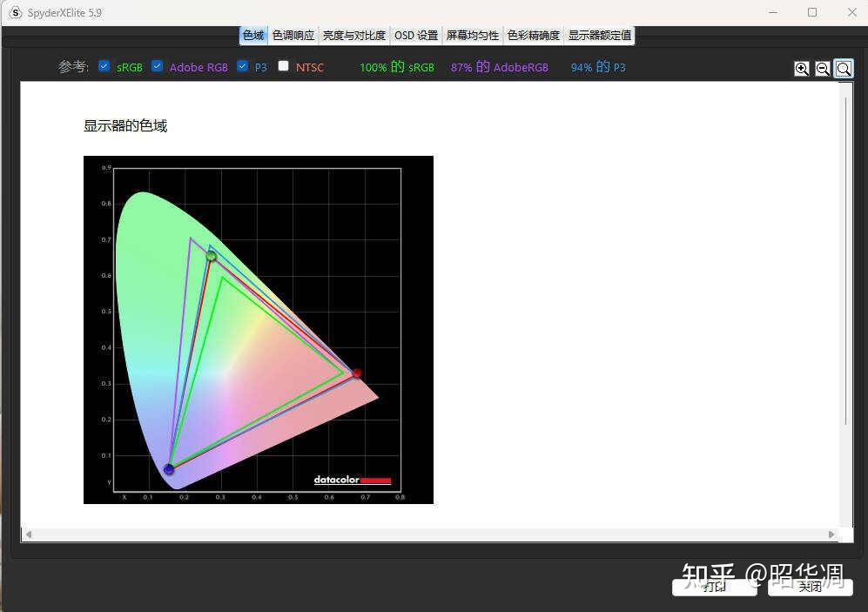Click the gamut chart image
Viewport: 868px width, 612px height.
click(x=259, y=330)
